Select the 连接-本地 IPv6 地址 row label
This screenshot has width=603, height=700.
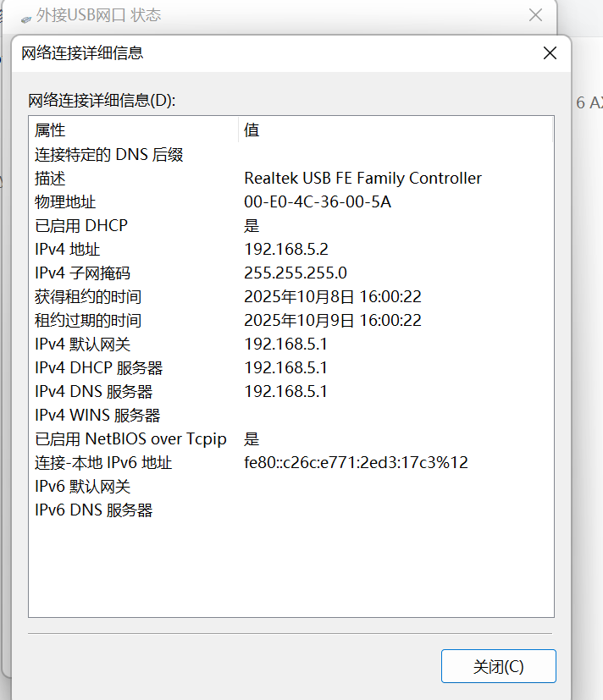point(103,462)
